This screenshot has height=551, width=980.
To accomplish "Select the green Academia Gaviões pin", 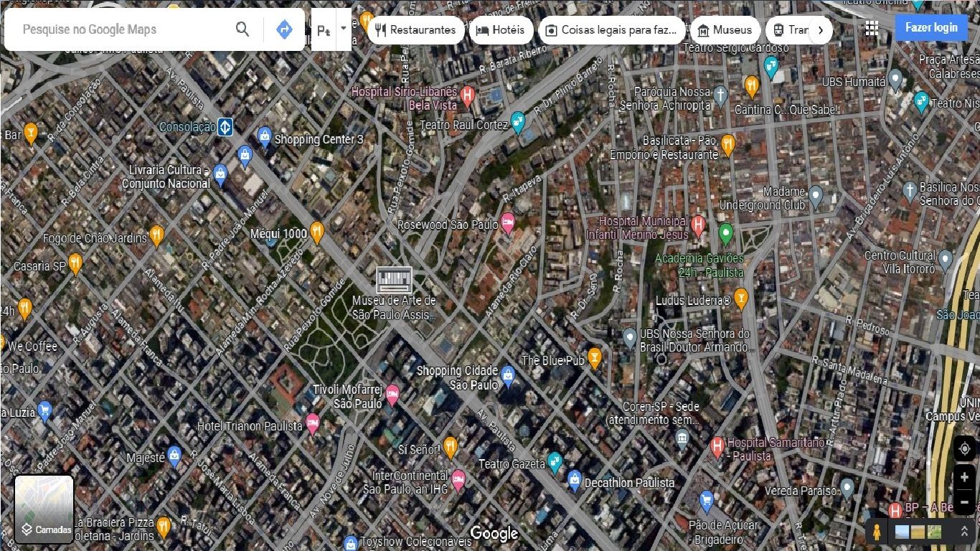I will click(725, 233).
